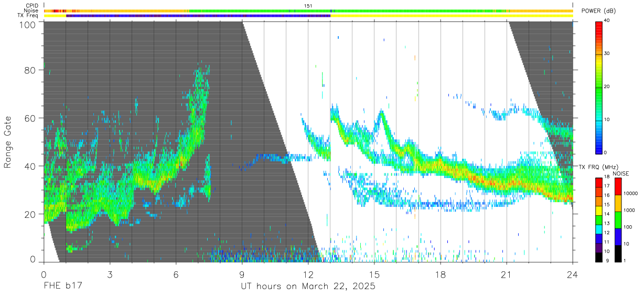Click the 40 tick on Range Gate axis
The width and height of the screenshot is (644, 297).
click(x=30, y=167)
